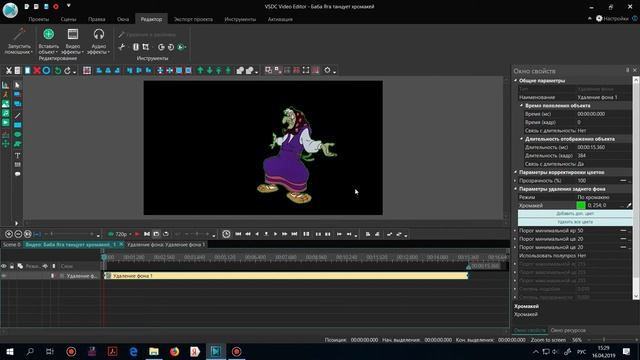Click the Properties panel vertical scrollbar
This screenshot has width=640, height=360.
tap(636, 188)
